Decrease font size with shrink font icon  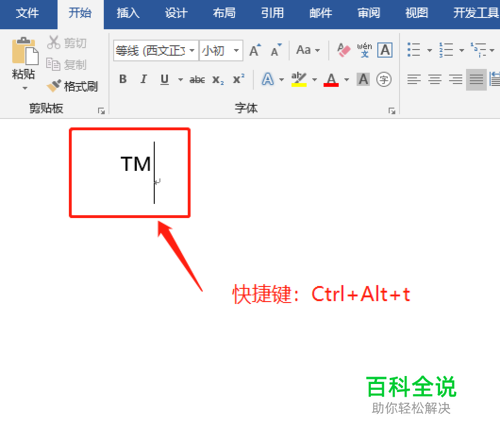(276, 51)
